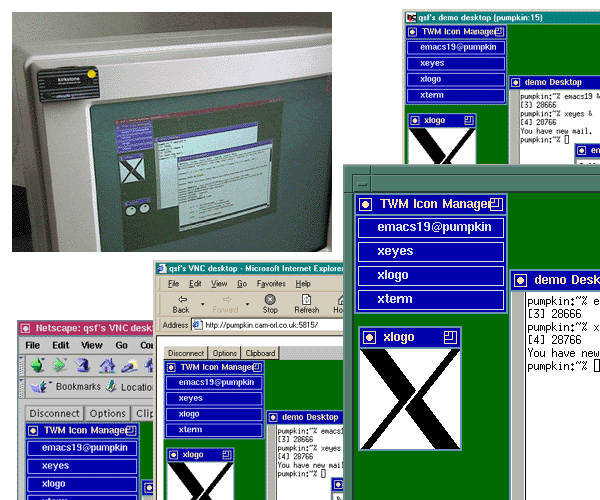The width and height of the screenshot is (600, 500).
Task: Iconify demo Desktop terminal in the largest view
Action: tap(520, 280)
